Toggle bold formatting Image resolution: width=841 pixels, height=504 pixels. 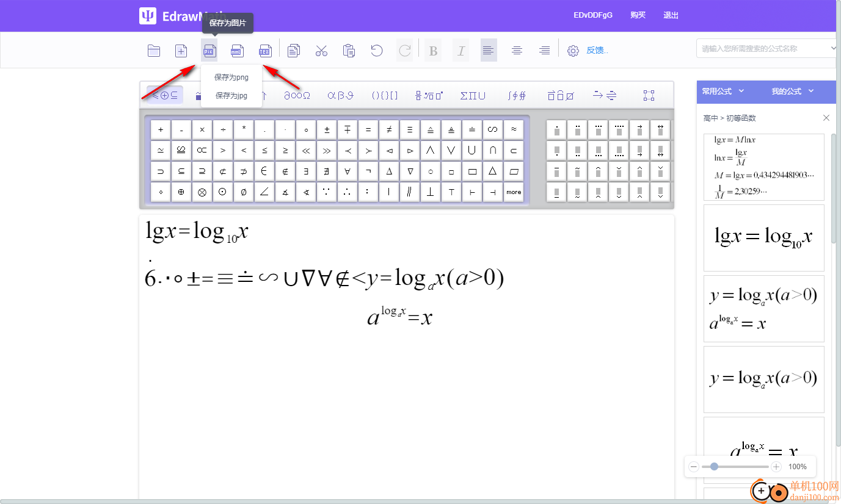pos(433,51)
